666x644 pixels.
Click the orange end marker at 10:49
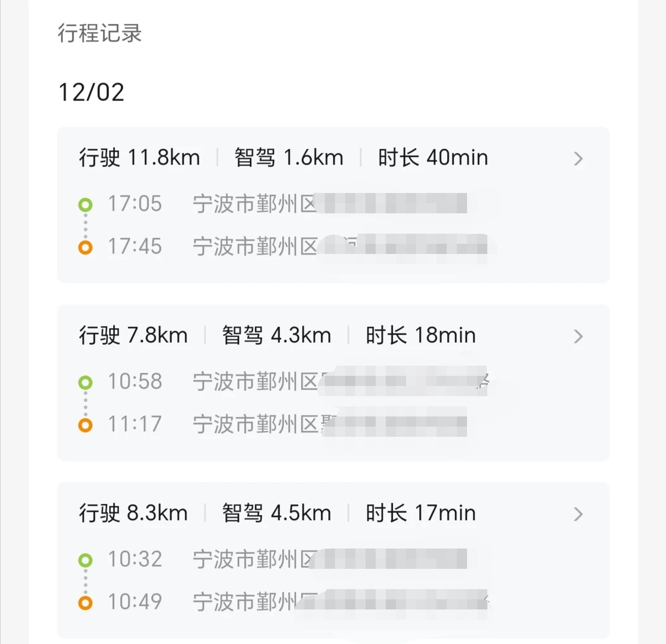(85, 603)
